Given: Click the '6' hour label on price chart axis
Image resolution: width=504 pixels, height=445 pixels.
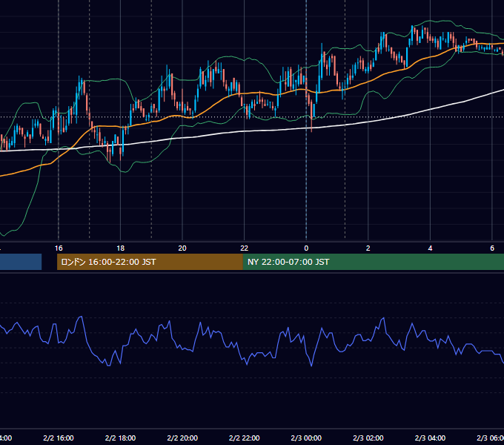Looking at the screenshot, I should [492, 248].
